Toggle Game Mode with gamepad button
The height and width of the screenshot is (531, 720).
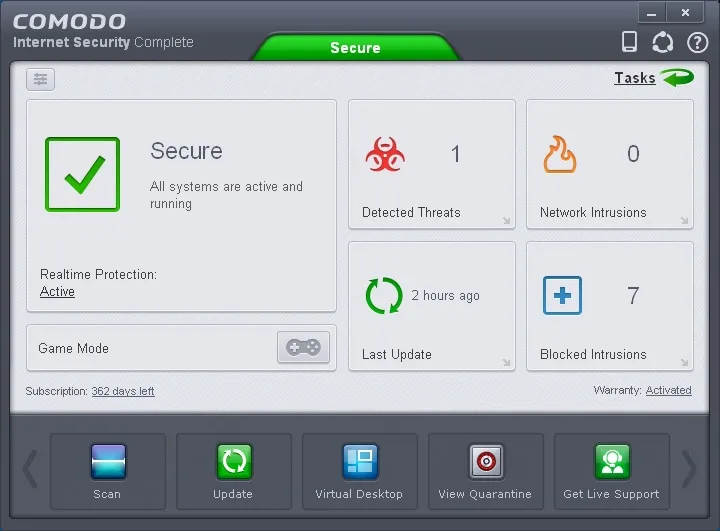click(x=303, y=347)
